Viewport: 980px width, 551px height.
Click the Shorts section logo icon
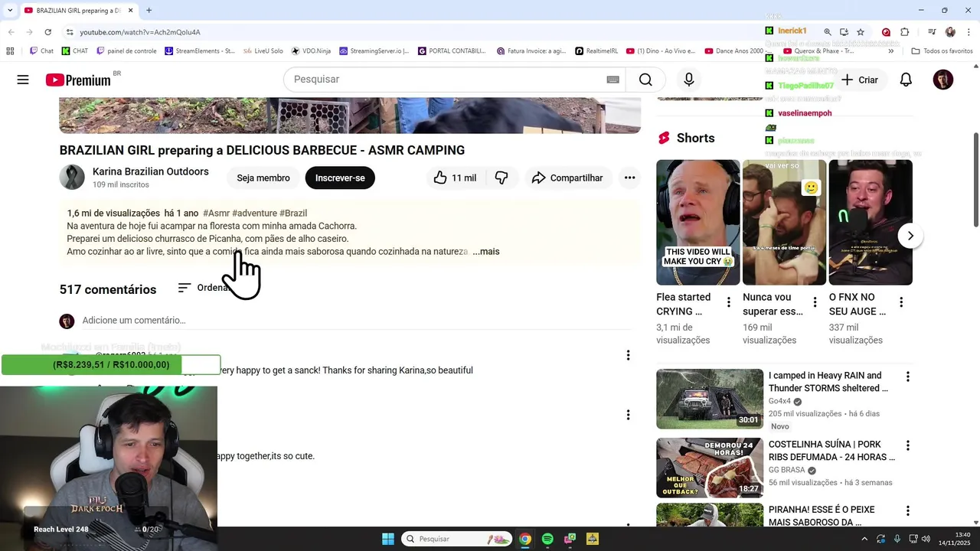(664, 138)
